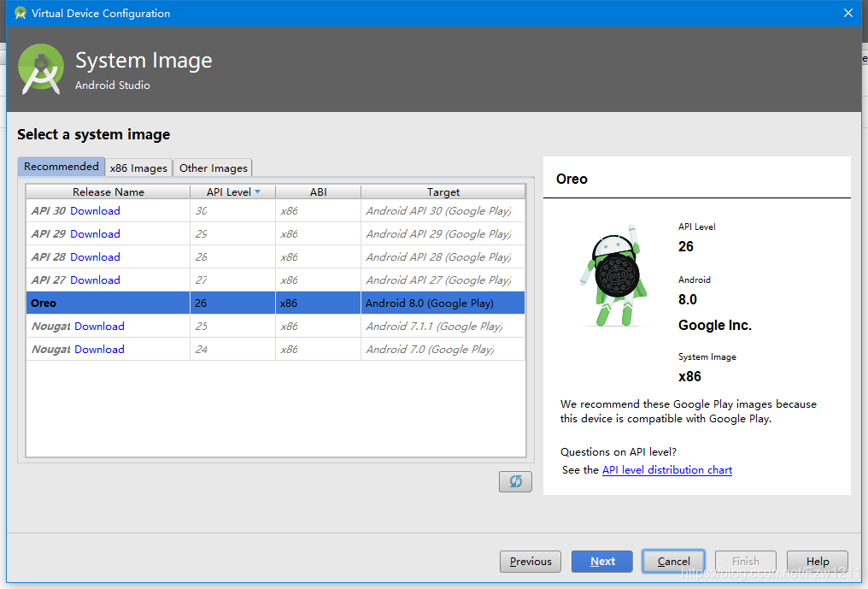The height and width of the screenshot is (589, 868).
Task: Download the Nougat API 25 image
Action: coord(99,326)
